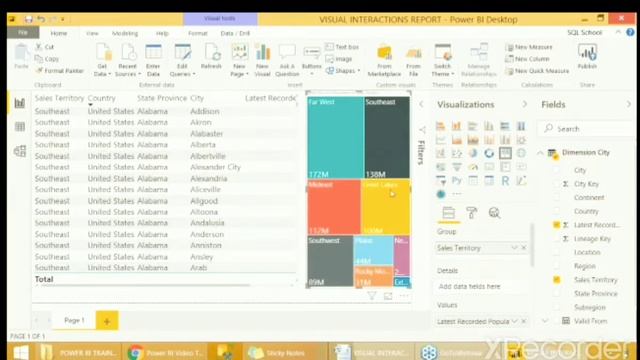The height and width of the screenshot is (360, 640).
Task: Click New Visual in the ribbon
Action: (x=262, y=60)
